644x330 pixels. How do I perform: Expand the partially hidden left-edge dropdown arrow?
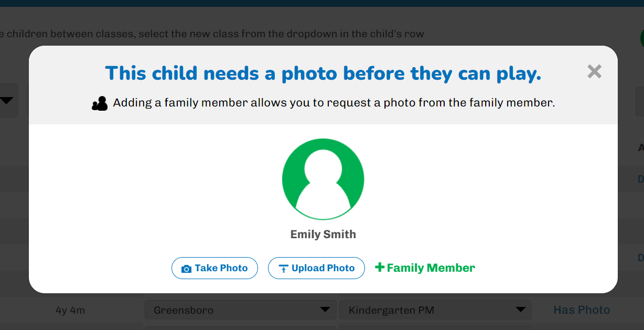click(x=7, y=100)
